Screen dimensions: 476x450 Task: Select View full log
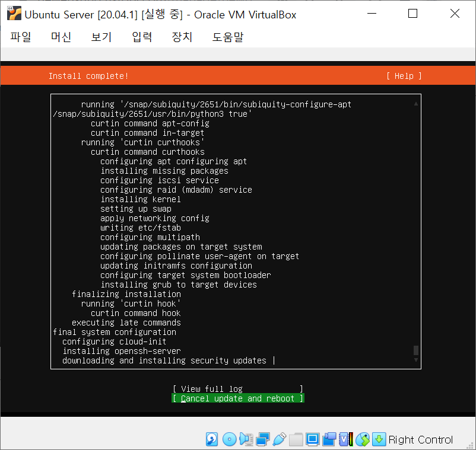(237, 389)
